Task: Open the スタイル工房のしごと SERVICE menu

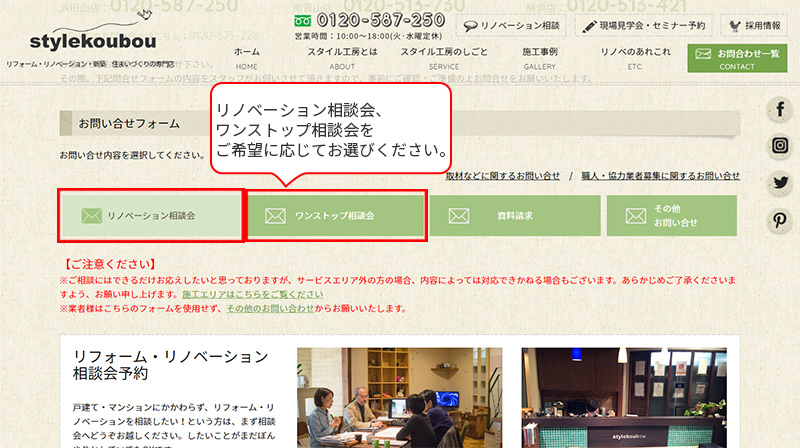Action: [x=444, y=58]
